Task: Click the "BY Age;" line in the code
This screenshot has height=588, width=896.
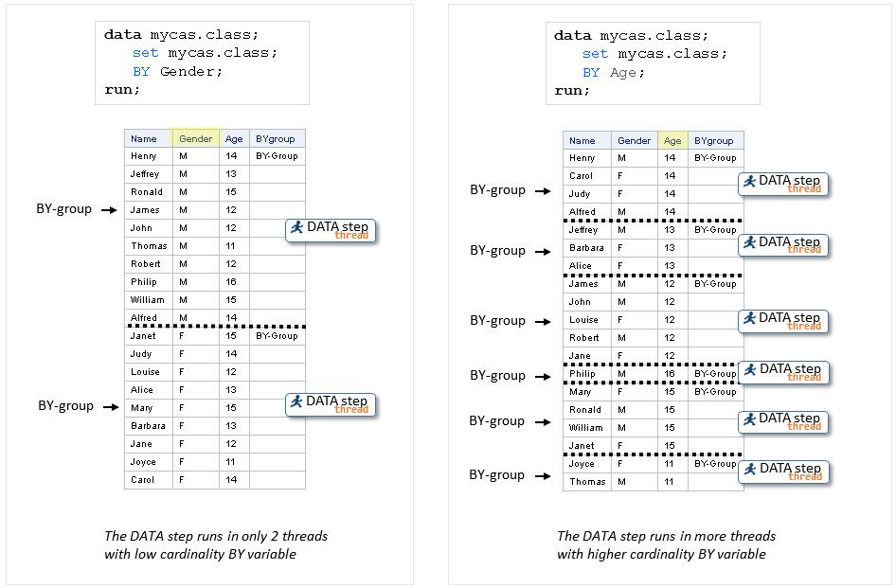Action: [613, 72]
